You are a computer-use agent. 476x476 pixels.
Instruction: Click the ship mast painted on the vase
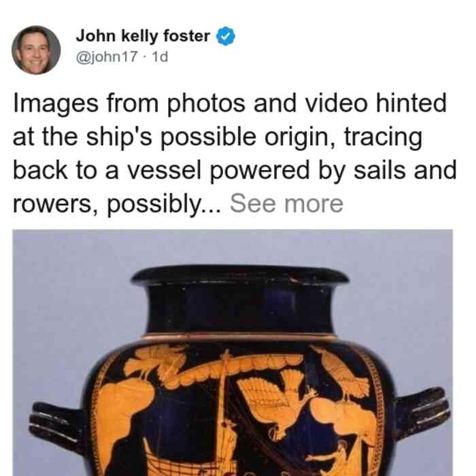tap(224, 410)
